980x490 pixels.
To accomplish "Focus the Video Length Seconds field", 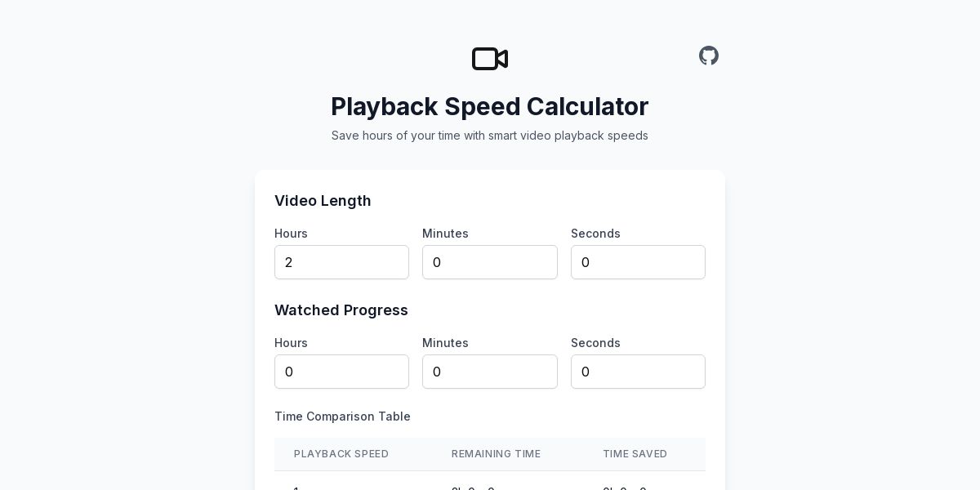I will (x=638, y=262).
